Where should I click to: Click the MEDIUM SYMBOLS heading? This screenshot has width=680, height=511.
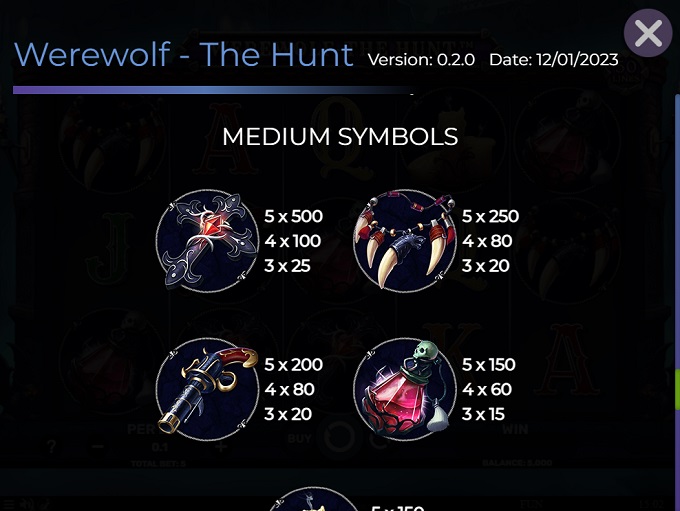[x=340, y=137]
